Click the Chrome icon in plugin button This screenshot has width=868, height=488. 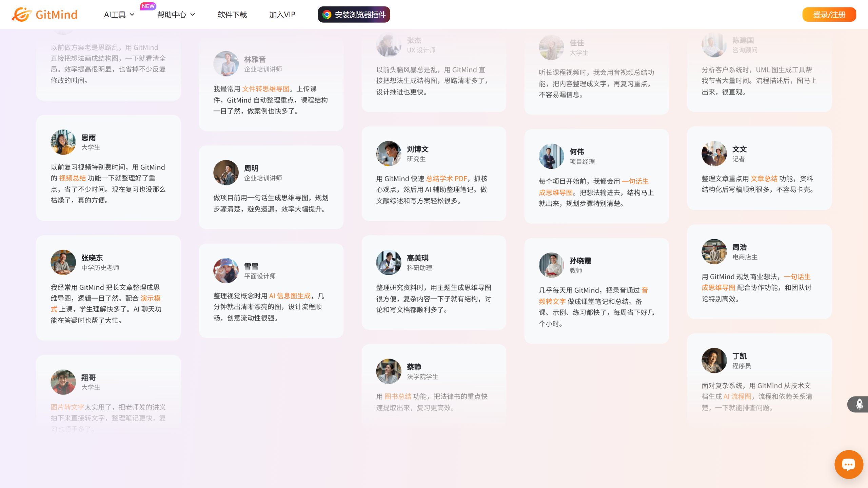[327, 15]
